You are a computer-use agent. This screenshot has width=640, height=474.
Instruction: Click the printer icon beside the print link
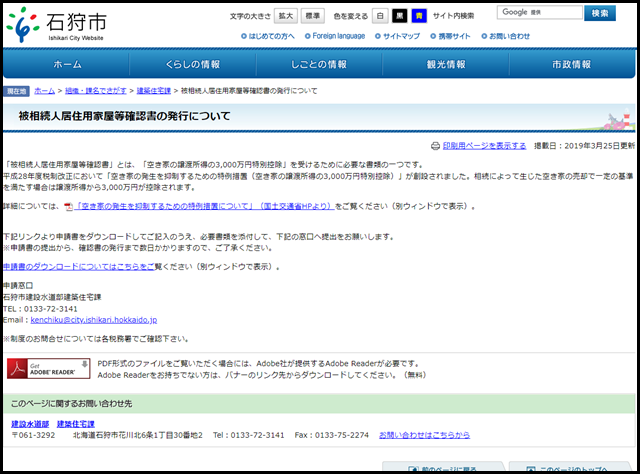click(x=436, y=146)
